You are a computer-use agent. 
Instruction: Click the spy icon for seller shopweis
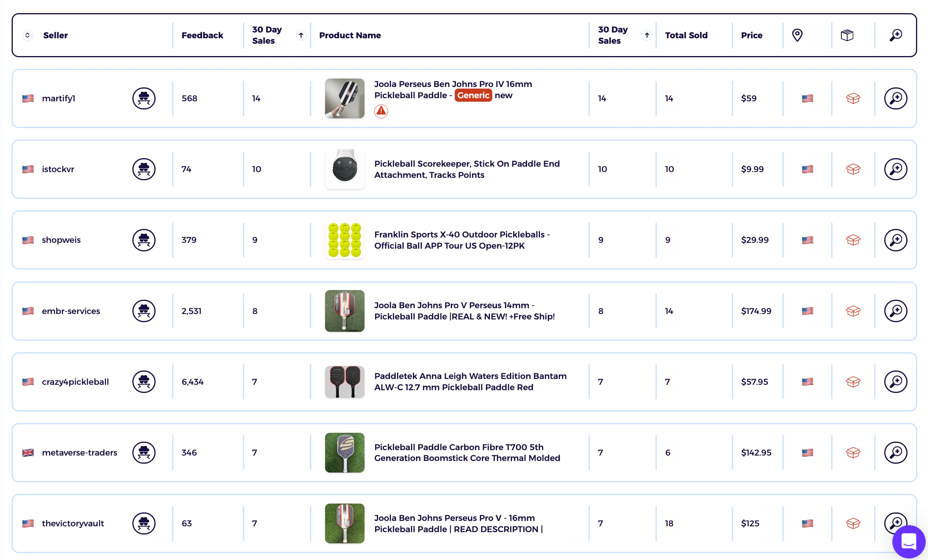click(x=144, y=240)
